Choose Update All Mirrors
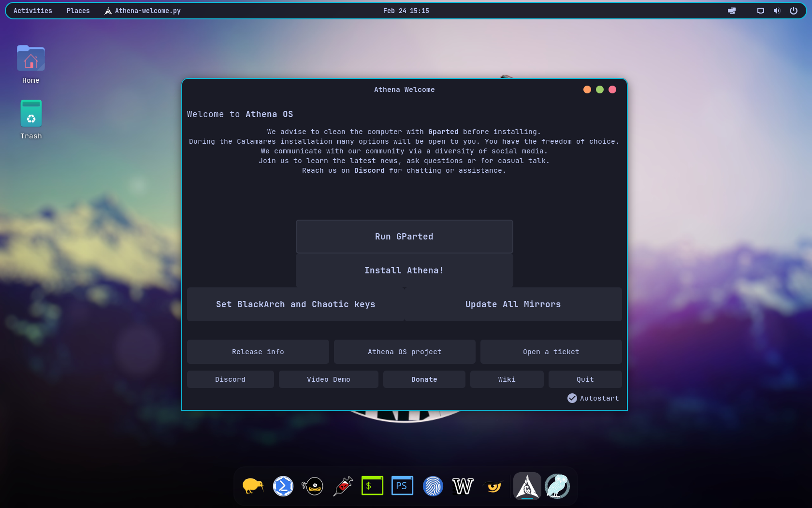Image resolution: width=812 pixels, height=508 pixels. click(513, 304)
